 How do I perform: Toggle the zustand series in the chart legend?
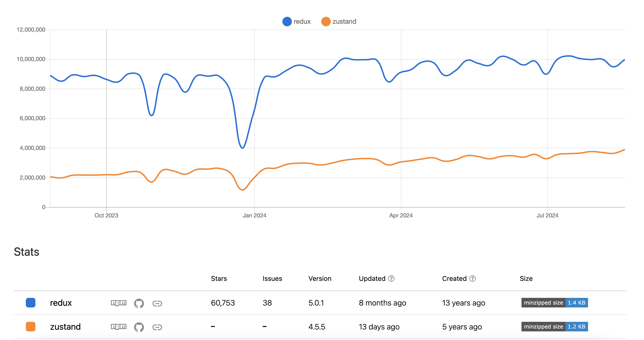click(339, 22)
